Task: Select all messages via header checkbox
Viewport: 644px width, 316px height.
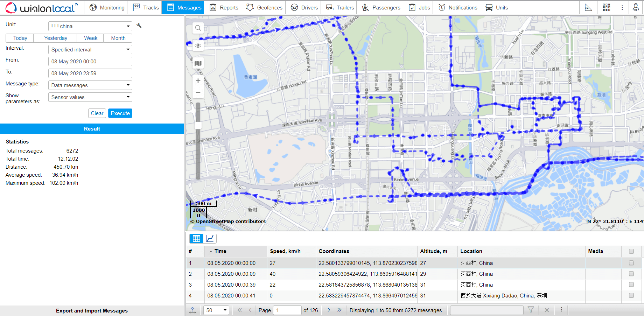Action: pyautogui.click(x=631, y=251)
